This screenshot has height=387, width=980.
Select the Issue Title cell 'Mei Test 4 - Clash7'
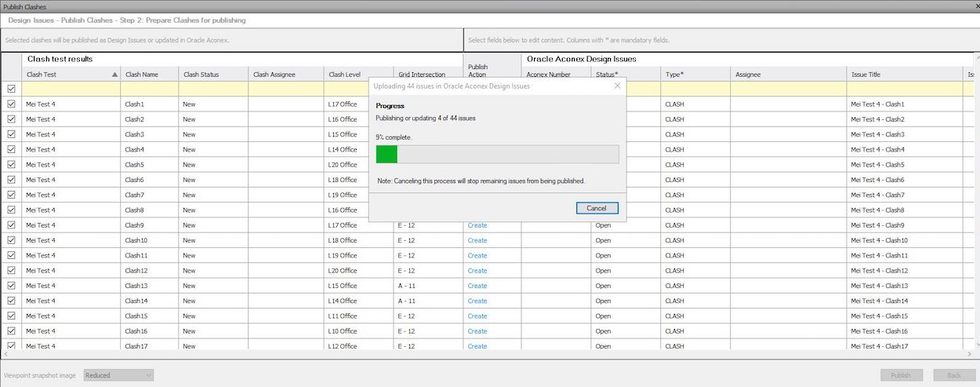click(x=905, y=195)
